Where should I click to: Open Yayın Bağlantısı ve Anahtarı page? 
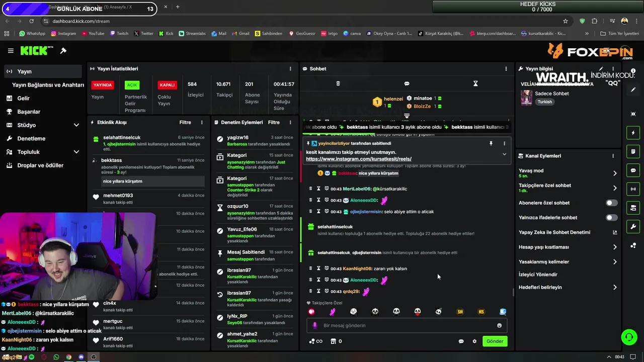pyautogui.click(x=48, y=85)
